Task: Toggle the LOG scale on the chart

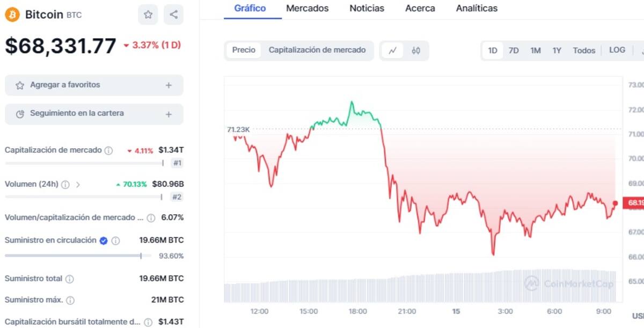Action: pyautogui.click(x=617, y=50)
